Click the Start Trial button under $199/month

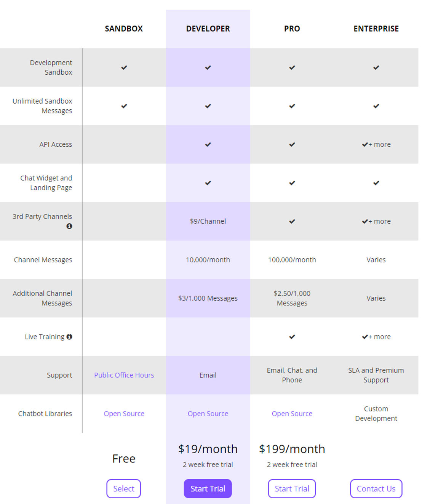tap(292, 488)
